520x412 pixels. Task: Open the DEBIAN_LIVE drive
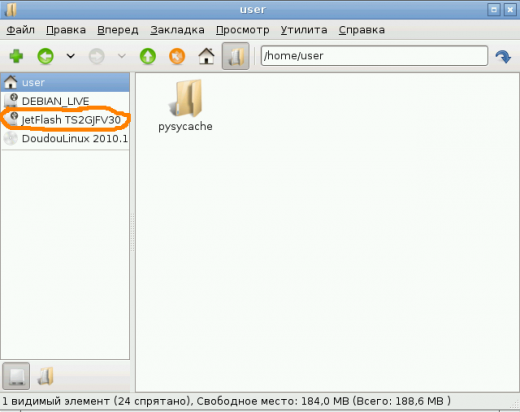click(65, 101)
